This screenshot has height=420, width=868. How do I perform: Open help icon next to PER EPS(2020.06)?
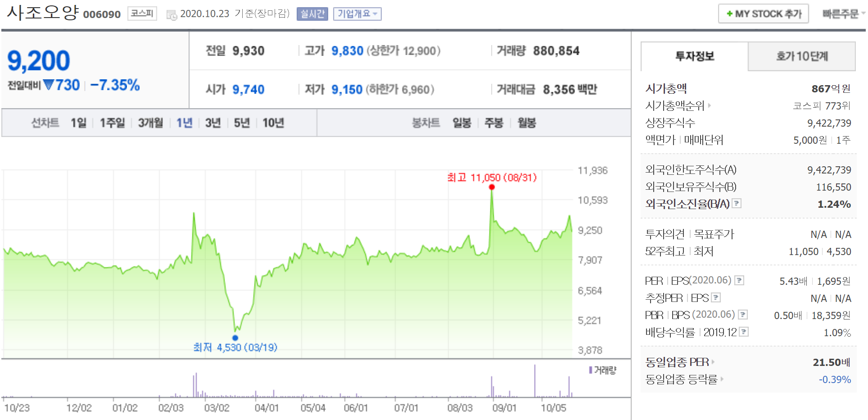(x=739, y=280)
